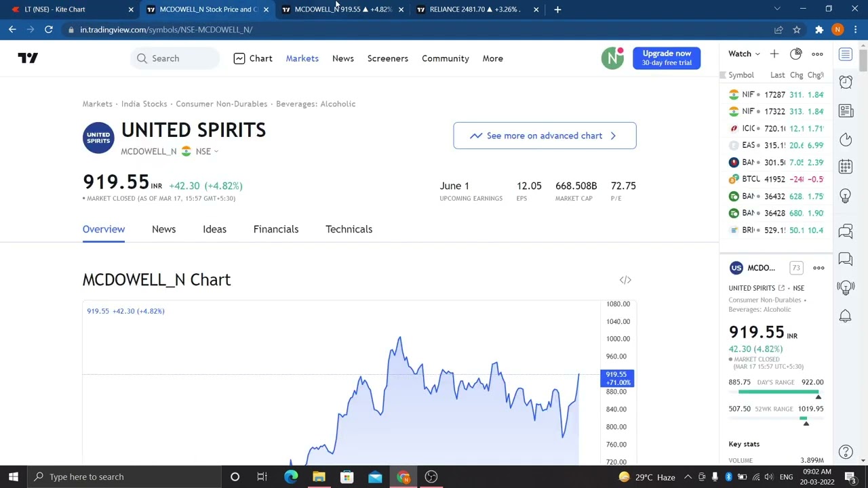The image size is (868, 488).
Task: Switch to the Overview tab
Action: (104, 229)
